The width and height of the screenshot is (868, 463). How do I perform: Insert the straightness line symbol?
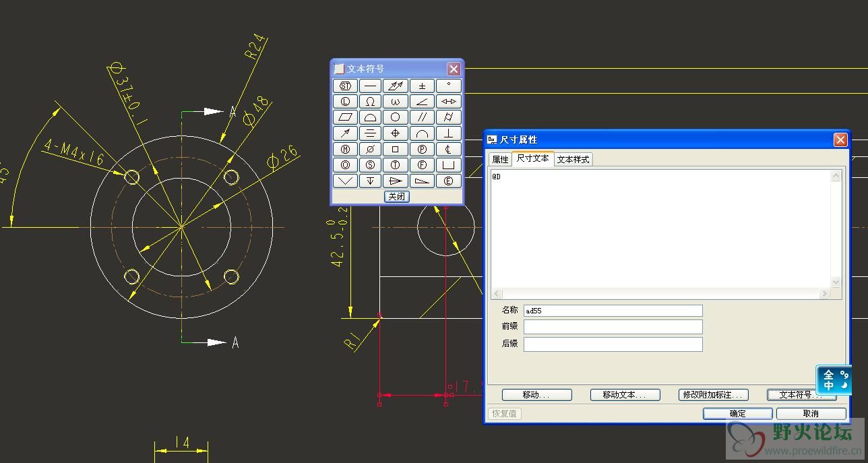(370, 86)
